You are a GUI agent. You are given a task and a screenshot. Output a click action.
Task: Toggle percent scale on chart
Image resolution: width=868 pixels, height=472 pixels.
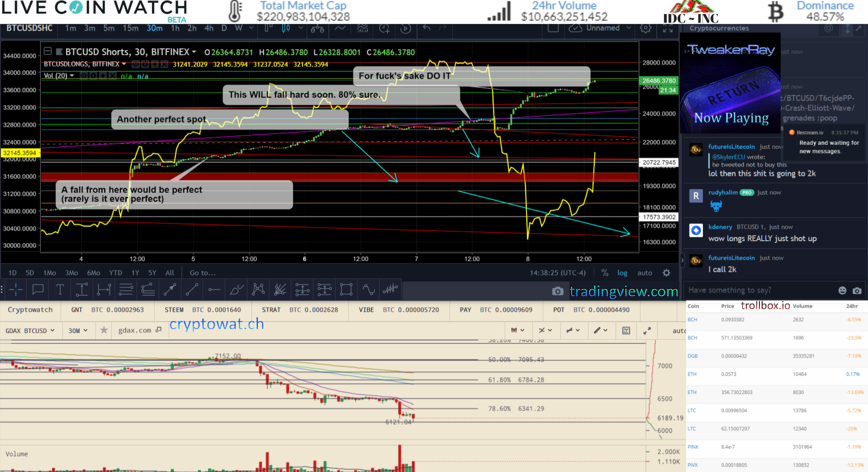(x=605, y=273)
